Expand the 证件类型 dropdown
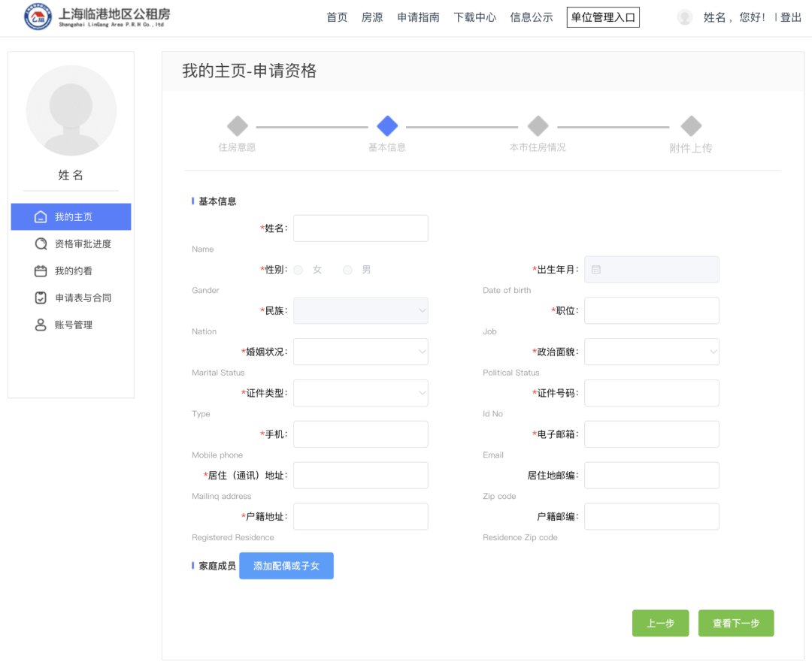 tap(361, 393)
